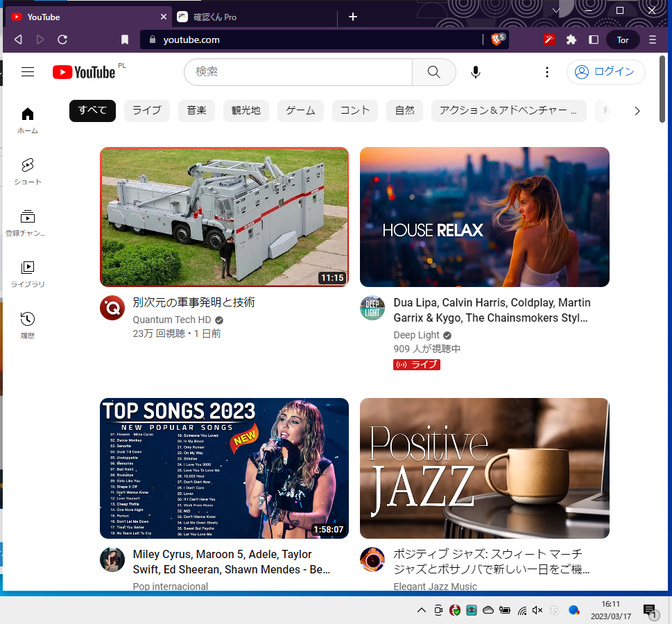Open the Deep Light channel avatar

(372, 308)
